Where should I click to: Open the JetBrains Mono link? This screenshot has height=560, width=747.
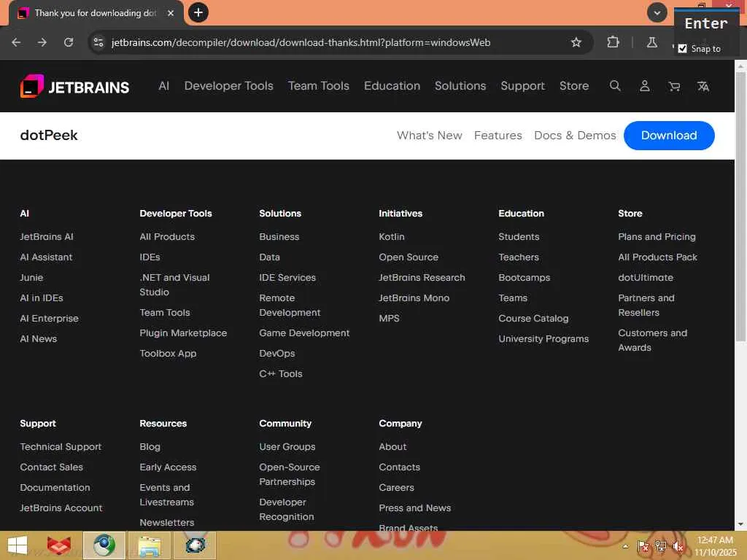click(414, 298)
